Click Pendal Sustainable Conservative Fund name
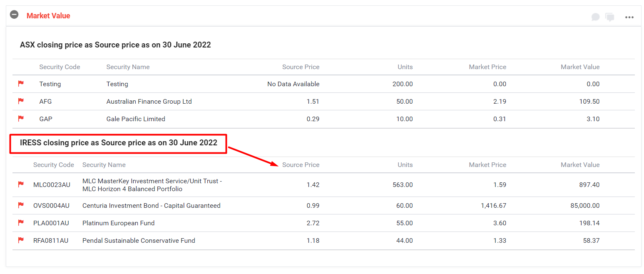Image resolution: width=644 pixels, height=274 pixels. (139, 241)
